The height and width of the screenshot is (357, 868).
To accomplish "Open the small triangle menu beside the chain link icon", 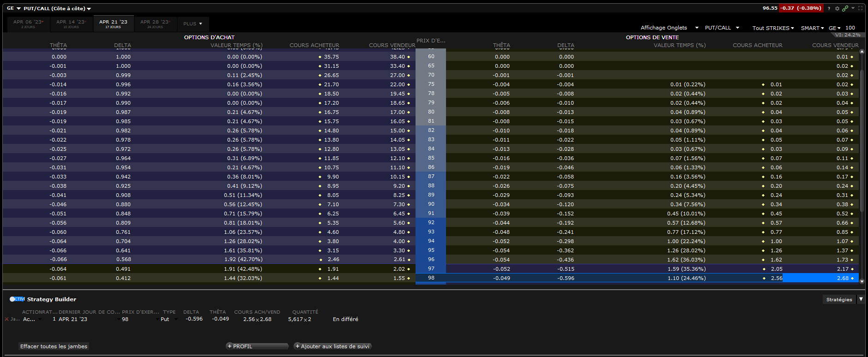I will pos(853,8).
